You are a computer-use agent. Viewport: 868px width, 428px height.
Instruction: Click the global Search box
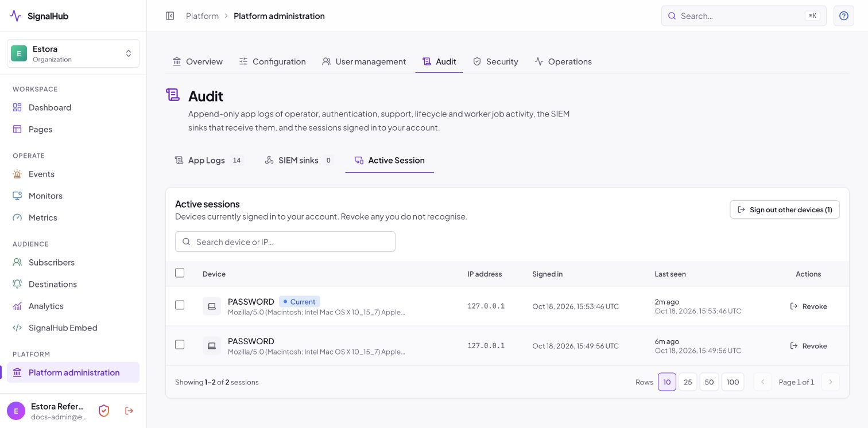(x=744, y=16)
